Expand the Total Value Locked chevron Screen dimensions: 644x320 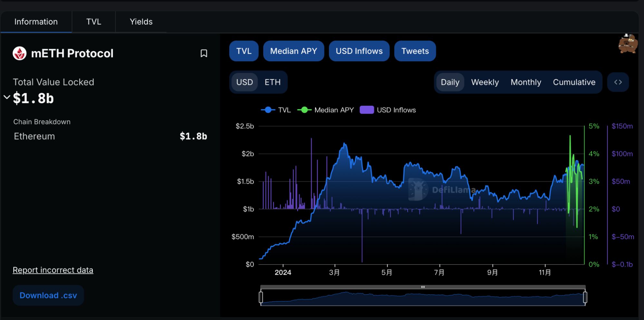tap(7, 97)
